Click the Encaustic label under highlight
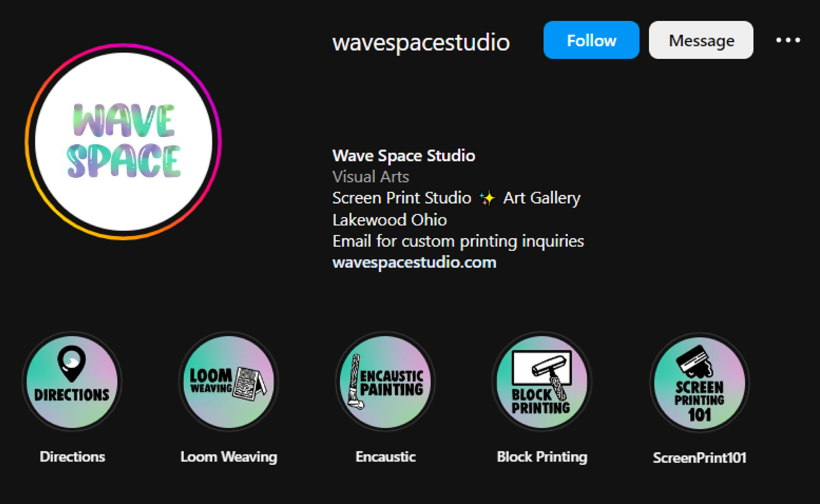 385,457
